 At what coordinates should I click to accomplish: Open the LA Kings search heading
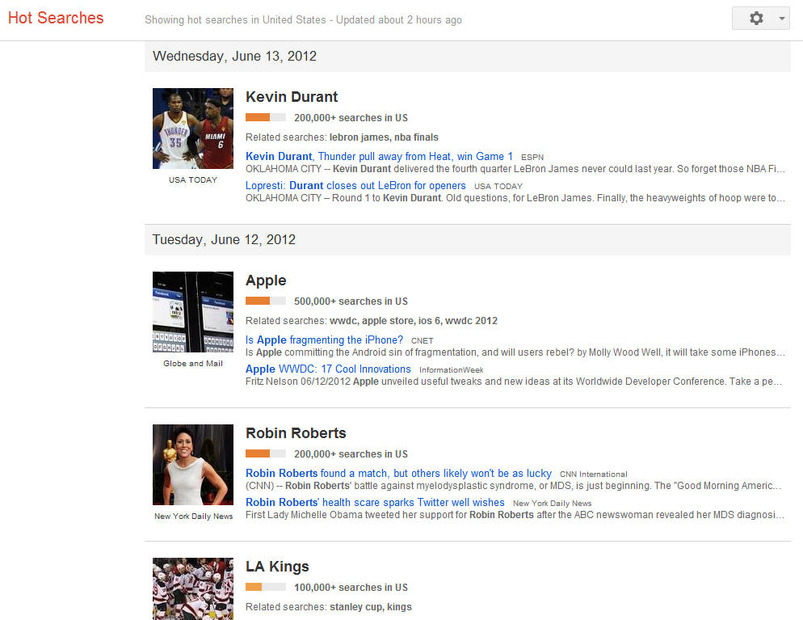pos(277,567)
